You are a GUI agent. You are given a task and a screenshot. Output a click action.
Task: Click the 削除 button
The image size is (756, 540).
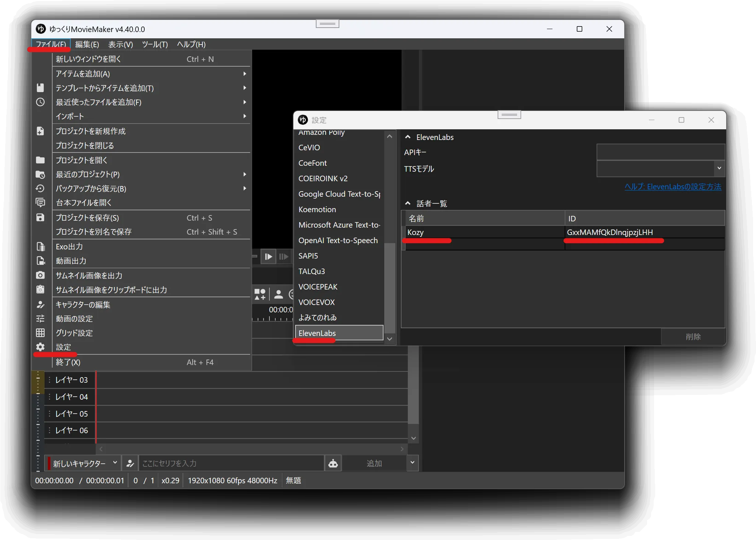tap(693, 337)
